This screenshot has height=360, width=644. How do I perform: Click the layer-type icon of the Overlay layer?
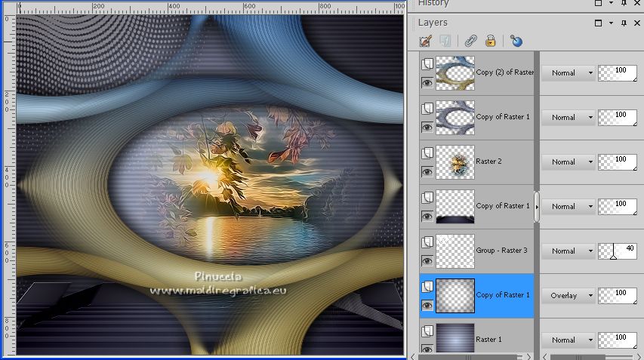tap(427, 287)
